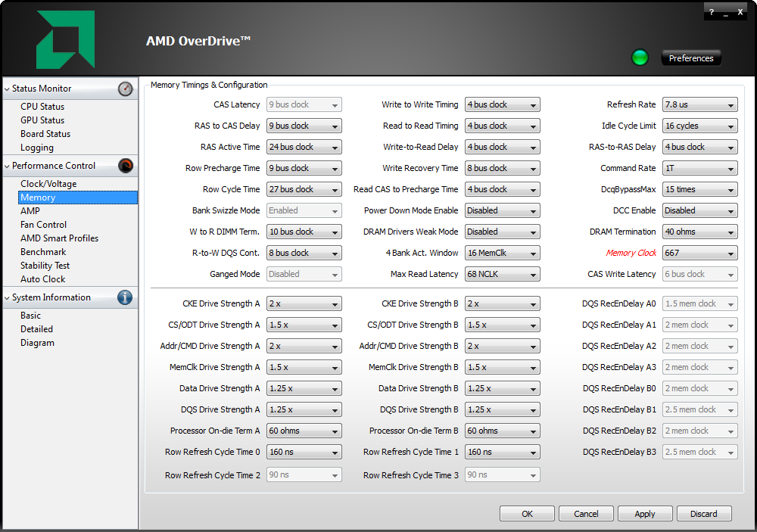The width and height of the screenshot is (757, 532).
Task: Open the Logging page
Action: coord(37,148)
